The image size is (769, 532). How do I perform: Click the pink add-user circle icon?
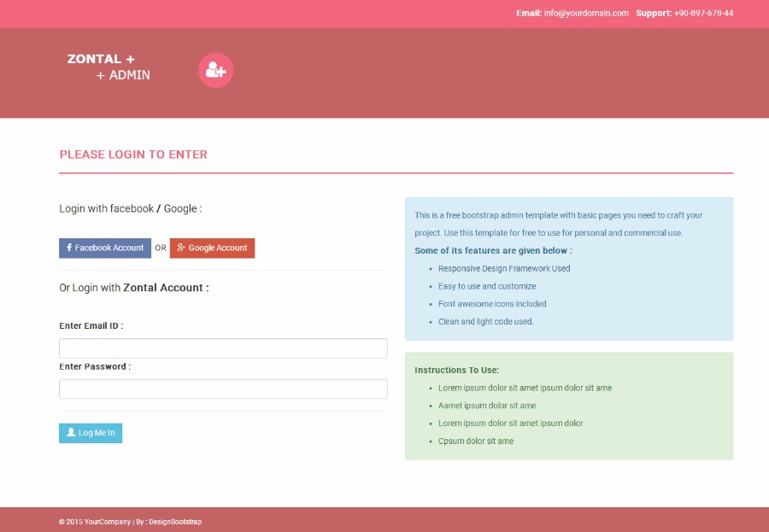pyautogui.click(x=216, y=70)
